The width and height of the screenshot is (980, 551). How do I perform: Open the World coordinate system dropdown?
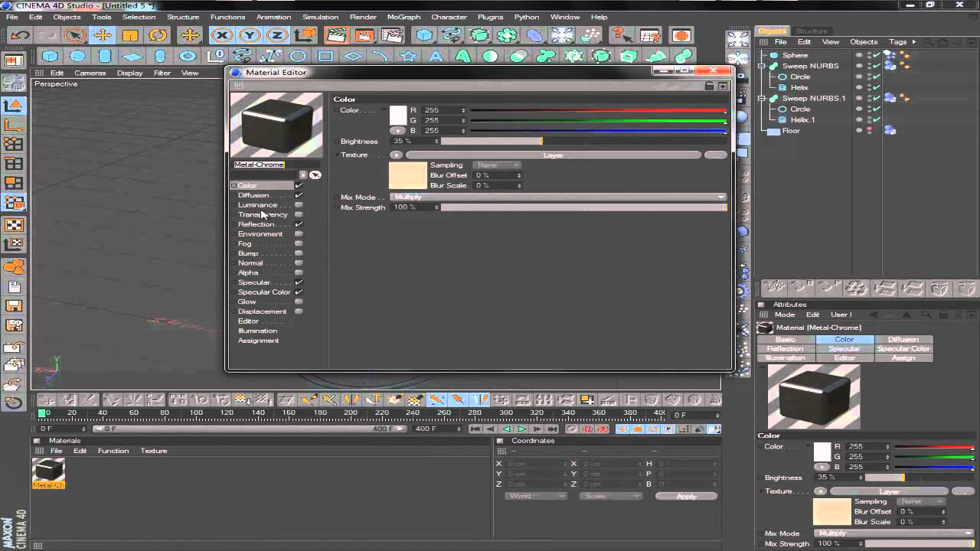536,496
